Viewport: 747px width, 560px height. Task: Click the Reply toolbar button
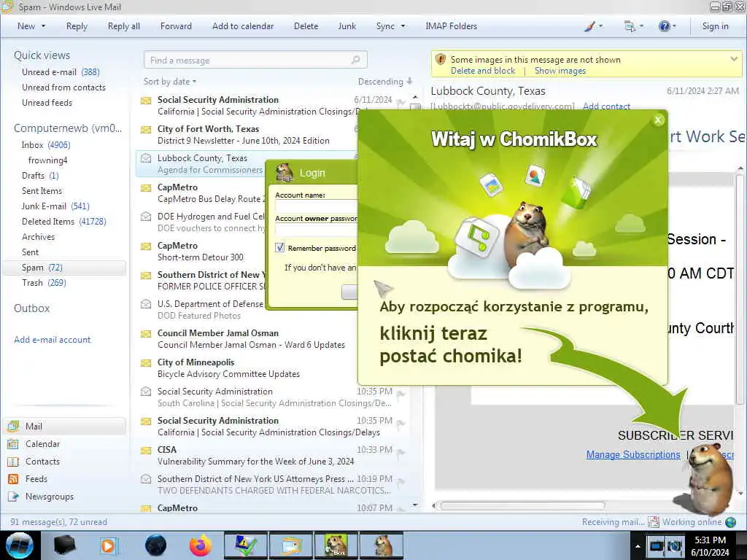(x=77, y=26)
